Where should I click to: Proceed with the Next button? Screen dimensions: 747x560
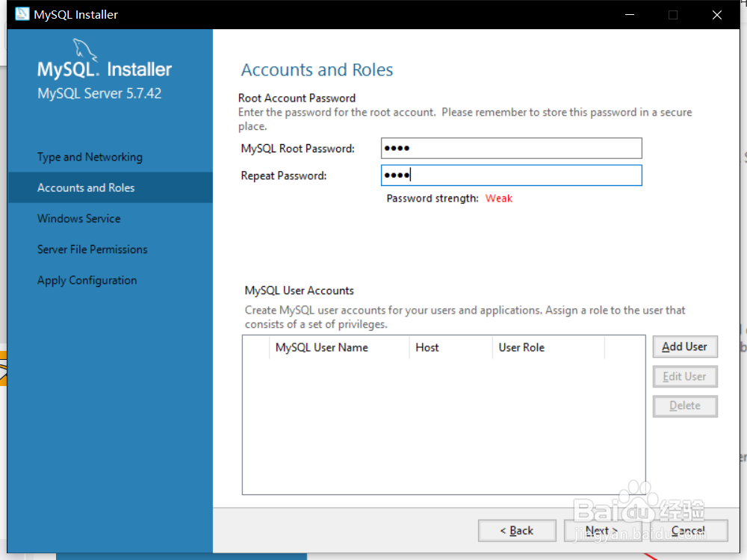[603, 530]
